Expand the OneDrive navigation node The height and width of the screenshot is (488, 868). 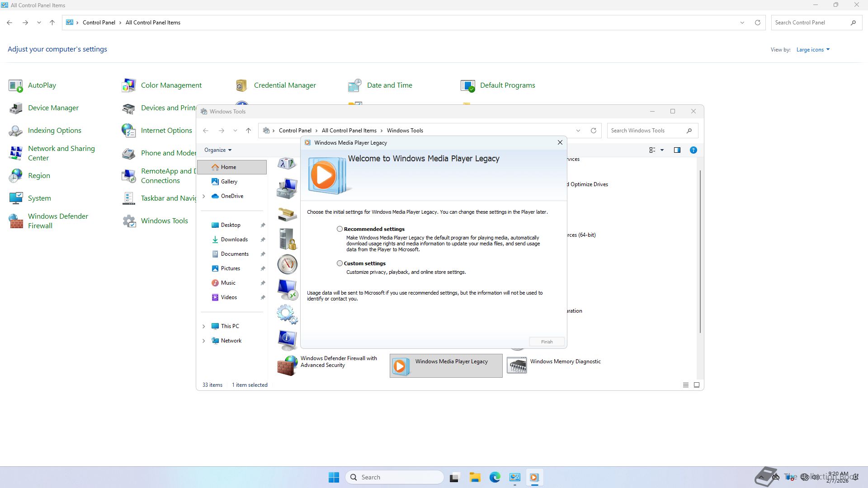pyautogui.click(x=203, y=196)
